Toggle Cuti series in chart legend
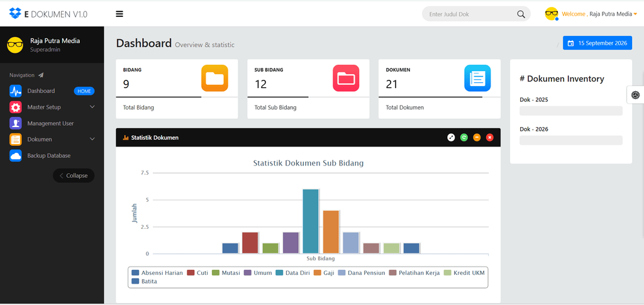 pyautogui.click(x=197, y=272)
